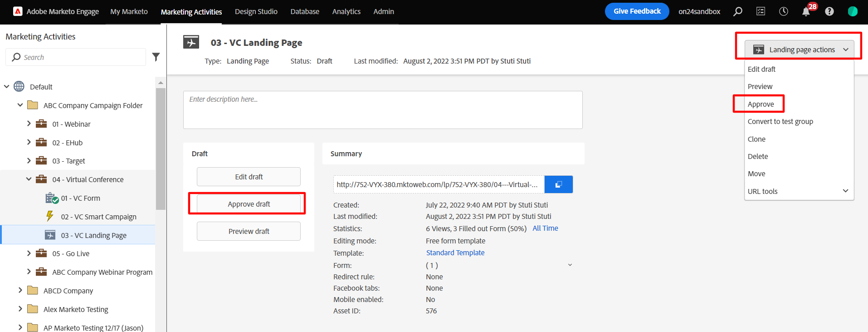Open the checklist tasks icon in header
This screenshot has height=332, width=868.
(x=761, y=11)
